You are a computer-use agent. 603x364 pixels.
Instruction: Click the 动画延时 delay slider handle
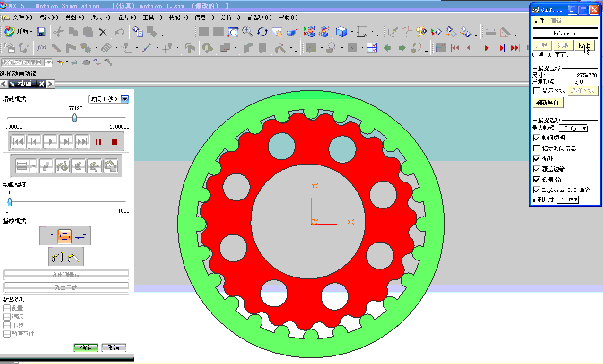click(9, 202)
